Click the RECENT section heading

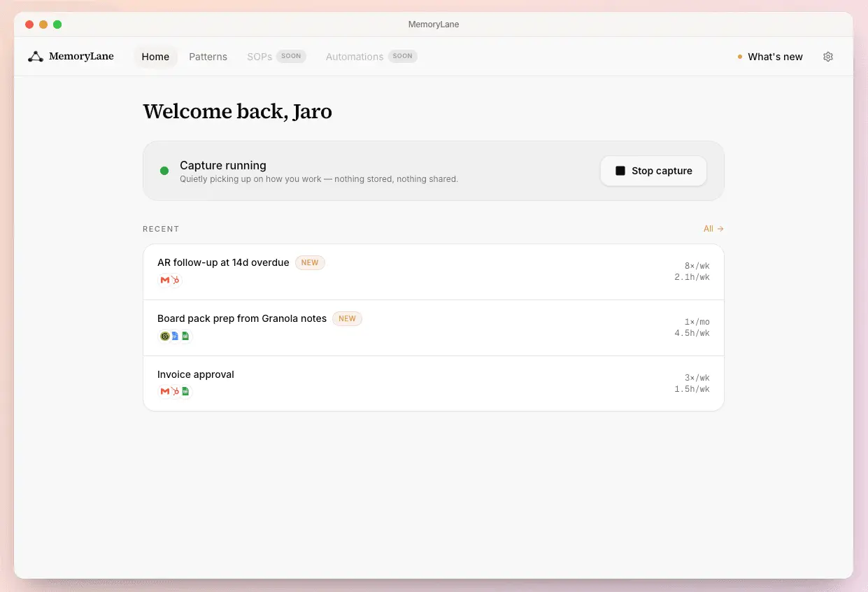[x=161, y=229]
